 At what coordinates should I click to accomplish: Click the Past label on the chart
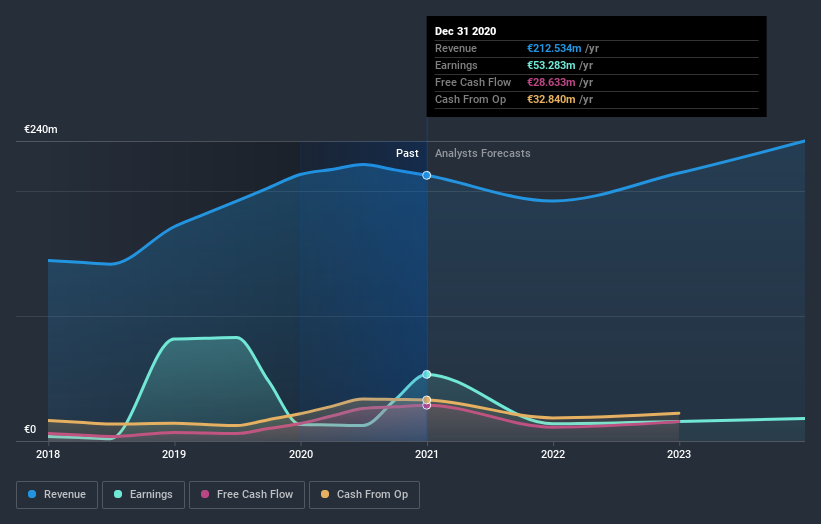click(x=407, y=153)
